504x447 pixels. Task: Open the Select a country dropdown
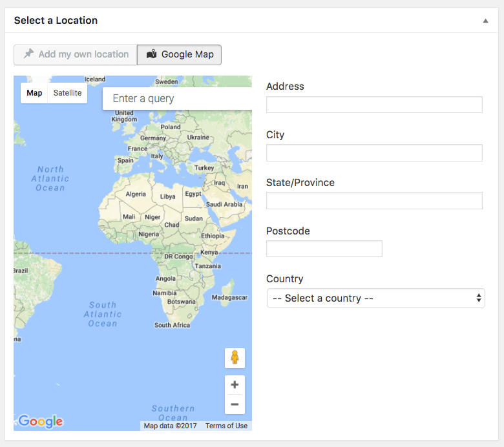pyautogui.click(x=376, y=298)
